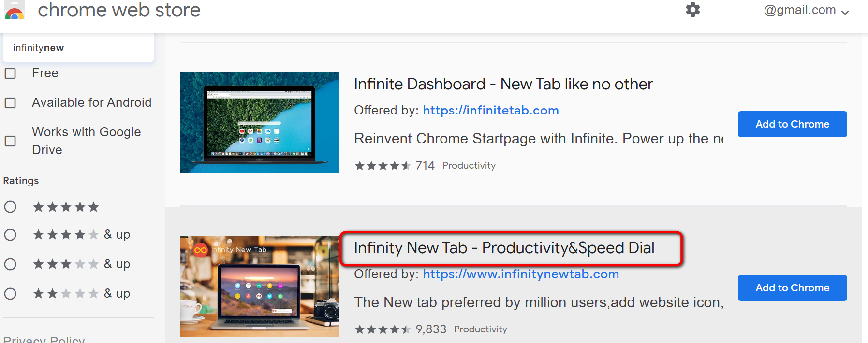Tick Works with Google Drive checkbox
The height and width of the screenshot is (343, 868).
[x=10, y=141]
